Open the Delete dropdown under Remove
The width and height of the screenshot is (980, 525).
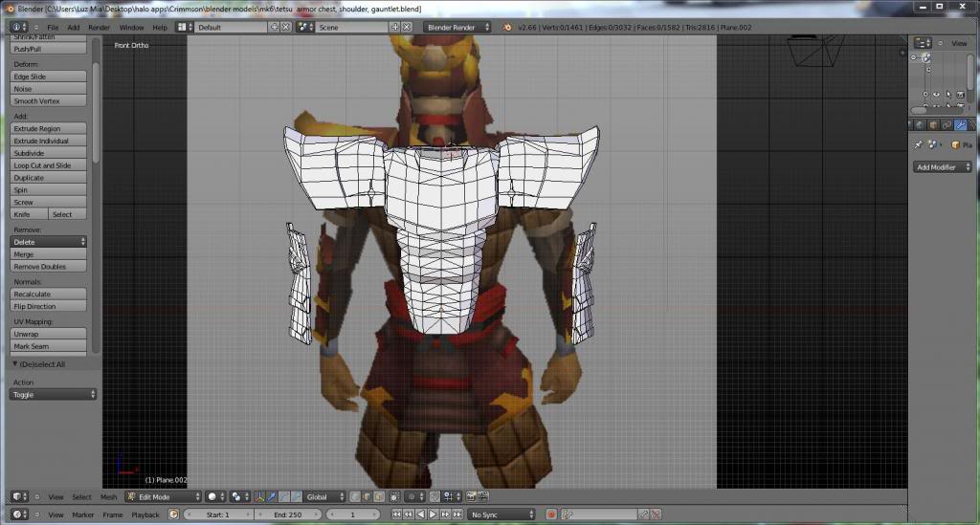pos(48,242)
